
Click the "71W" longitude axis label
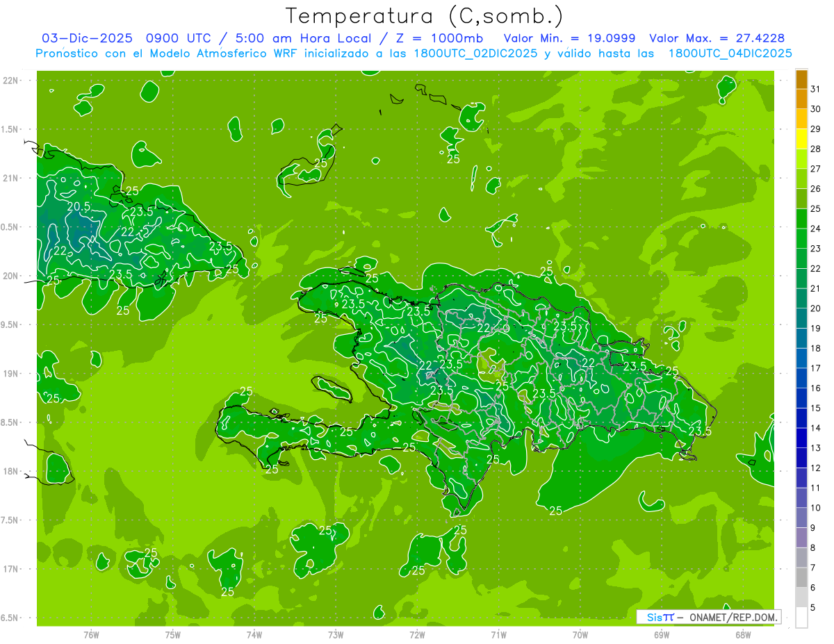tap(498, 634)
